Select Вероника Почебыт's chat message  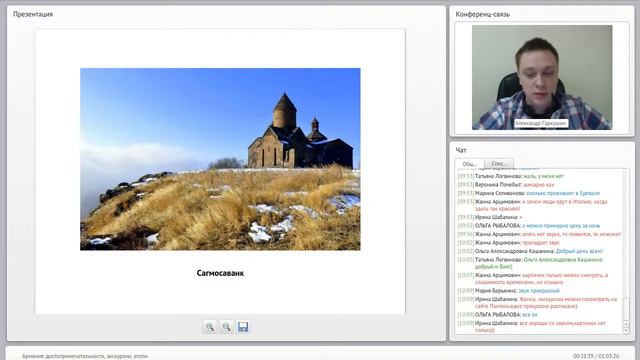tap(506, 185)
